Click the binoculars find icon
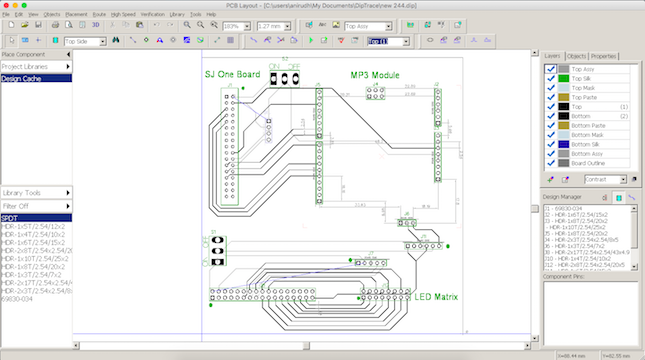Viewport: 645px width, 360px height. click(116, 40)
